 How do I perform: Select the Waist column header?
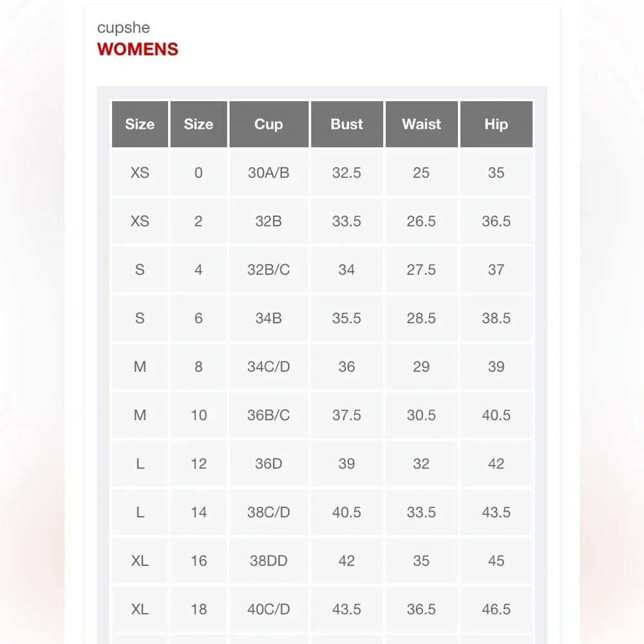[421, 124]
